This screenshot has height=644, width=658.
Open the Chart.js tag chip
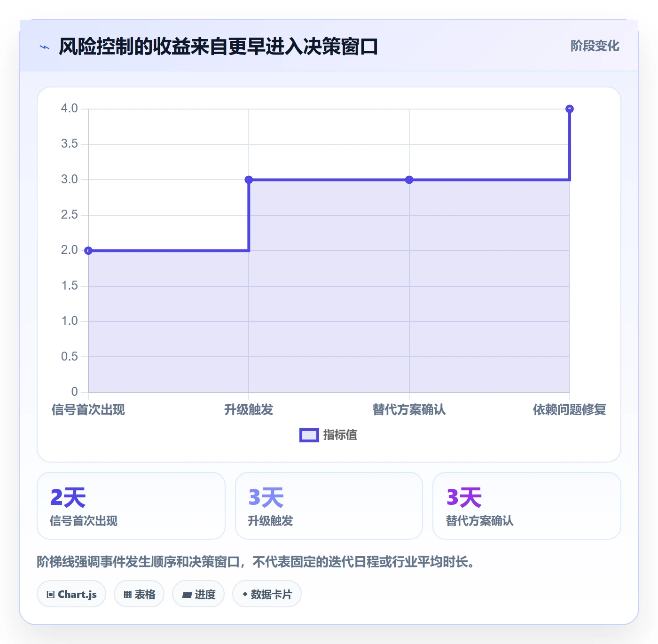[x=71, y=594]
